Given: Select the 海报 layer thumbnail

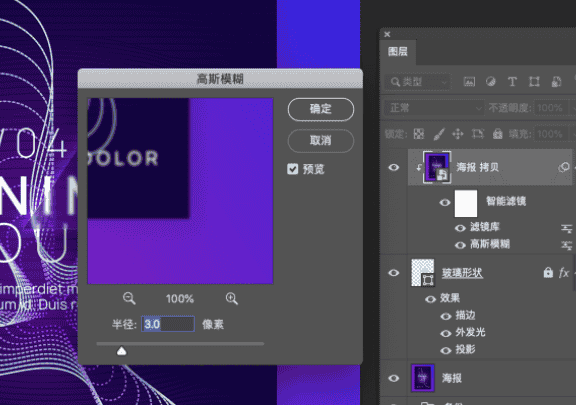Looking at the screenshot, I should pos(422,378).
